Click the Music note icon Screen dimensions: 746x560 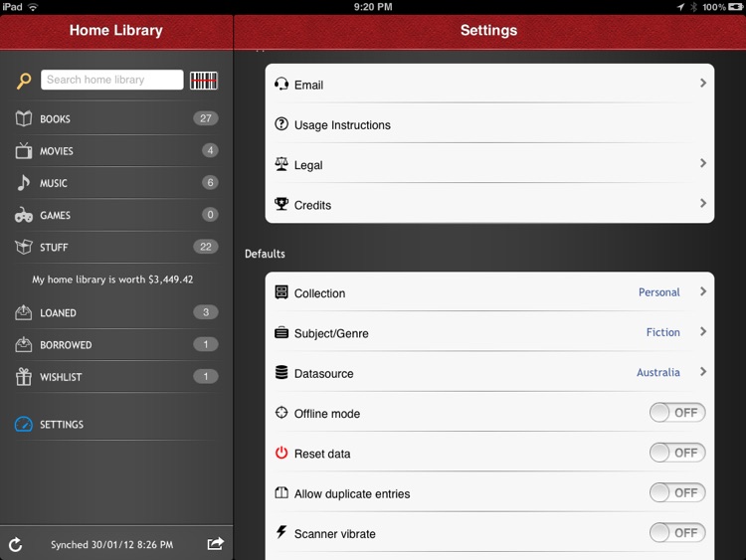[x=23, y=183]
